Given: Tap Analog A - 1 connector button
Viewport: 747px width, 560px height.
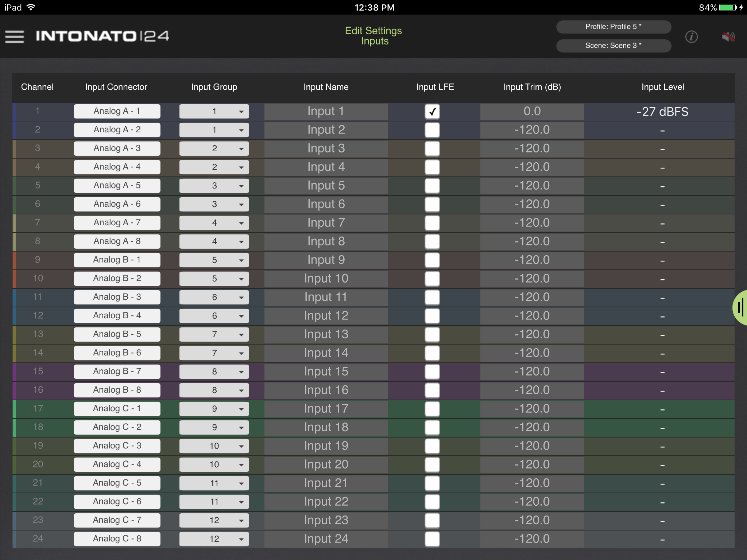Looking at the screenshot, I should point(117,111).
